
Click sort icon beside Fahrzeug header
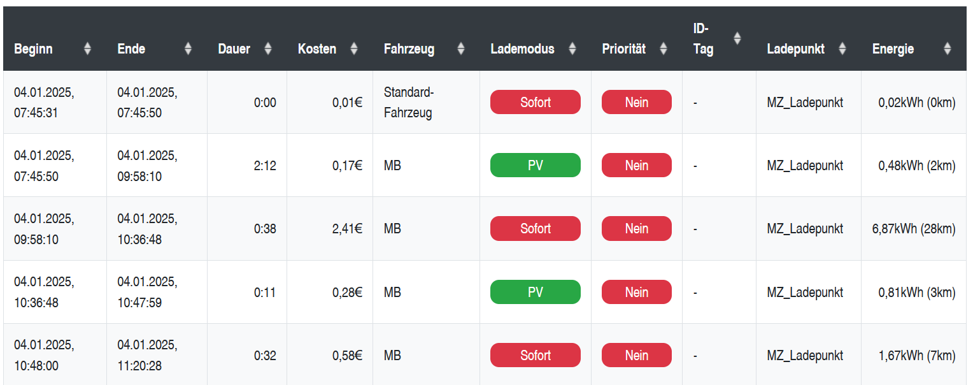(461, 48)
